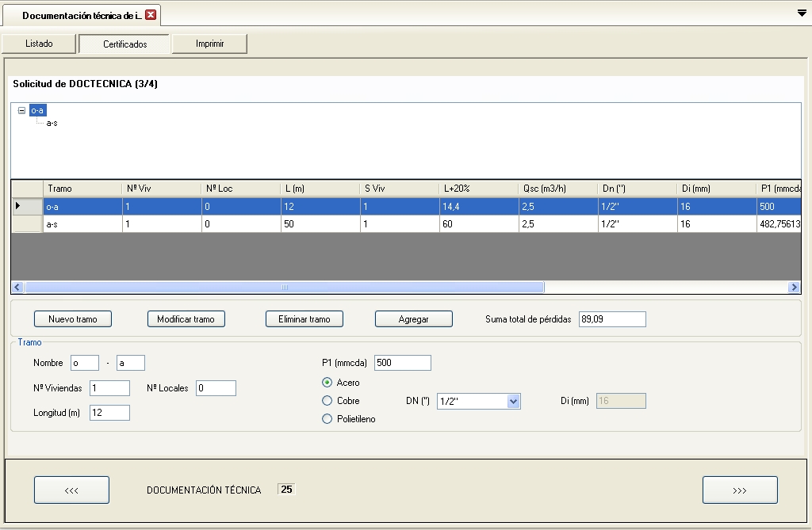Select the Polietileno radio button
812x530 pixels.
pos(327,419)
